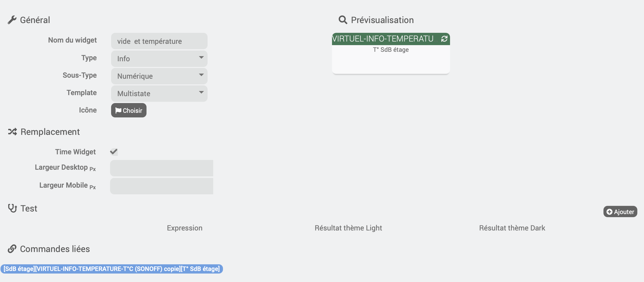Click the wrench icon beside Général
Screen dimensions: 644x282
pos(12,20)
